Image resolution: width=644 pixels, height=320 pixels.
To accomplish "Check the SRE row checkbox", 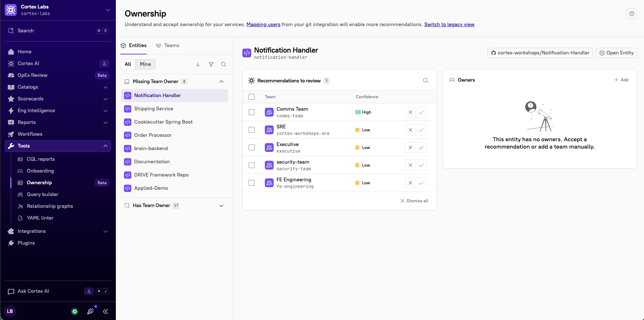I will (252, 130).
